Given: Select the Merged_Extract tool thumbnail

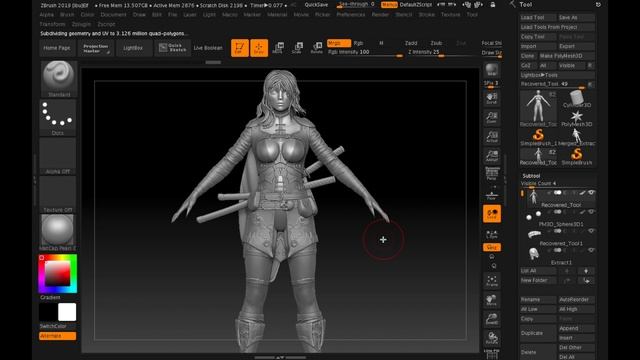Looking at the screenshot, I should (576, 137).
